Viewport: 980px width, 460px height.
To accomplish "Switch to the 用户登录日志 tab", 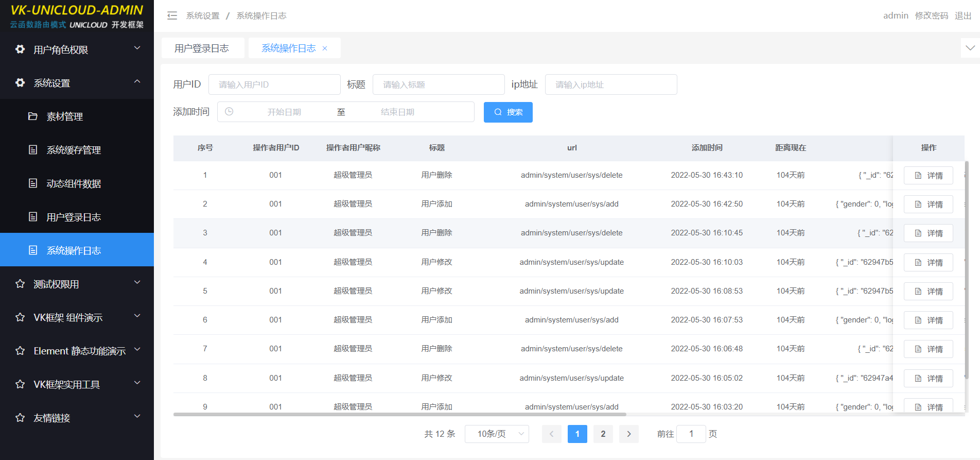I will pyautogui.click(x=202, y=48).
